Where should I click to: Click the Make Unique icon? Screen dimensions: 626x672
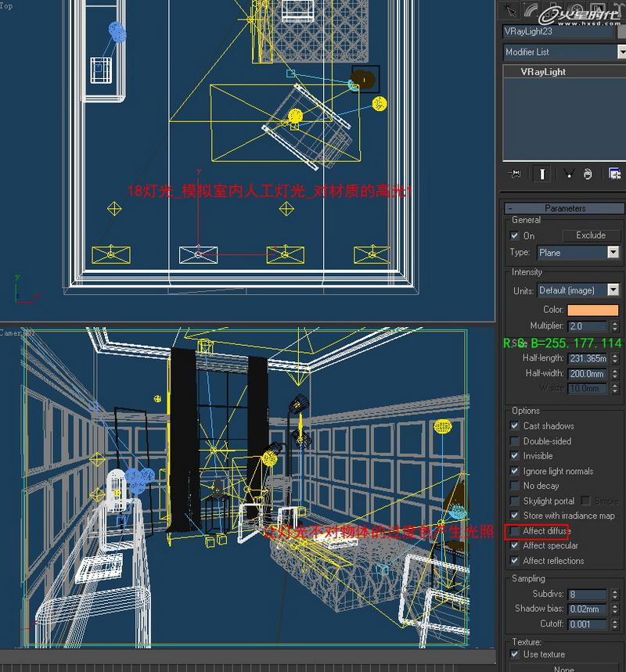click(x=569, y=174)
